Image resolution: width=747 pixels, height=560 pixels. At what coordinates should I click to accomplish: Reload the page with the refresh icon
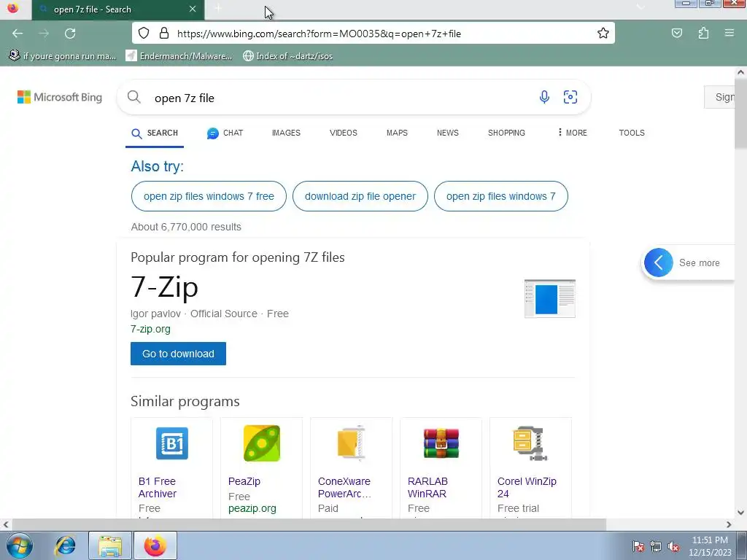pyautogui.click(x=70, y=34)
